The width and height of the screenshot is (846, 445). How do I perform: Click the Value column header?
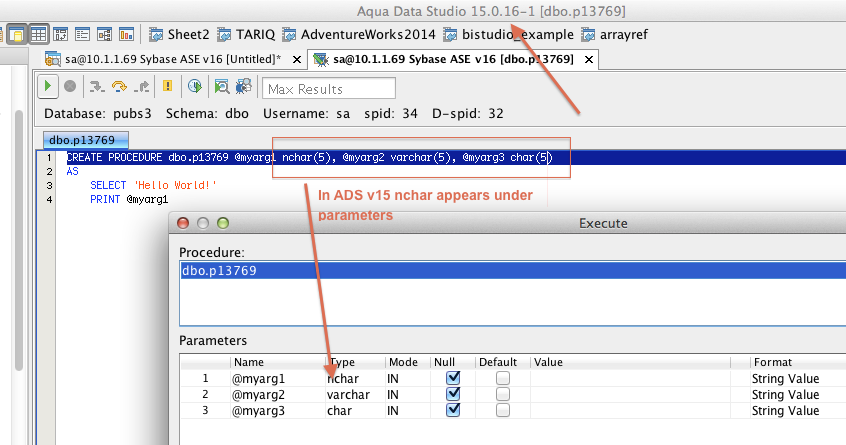(630, 362)
